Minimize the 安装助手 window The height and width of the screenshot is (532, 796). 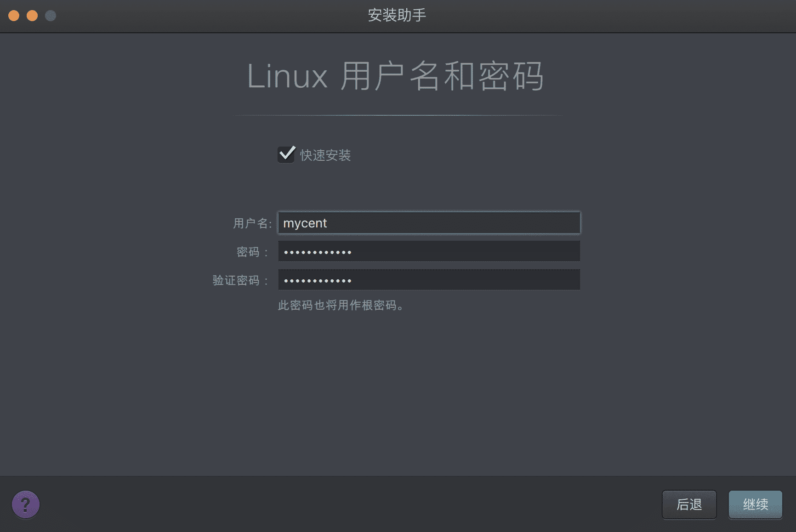[32, 16]
